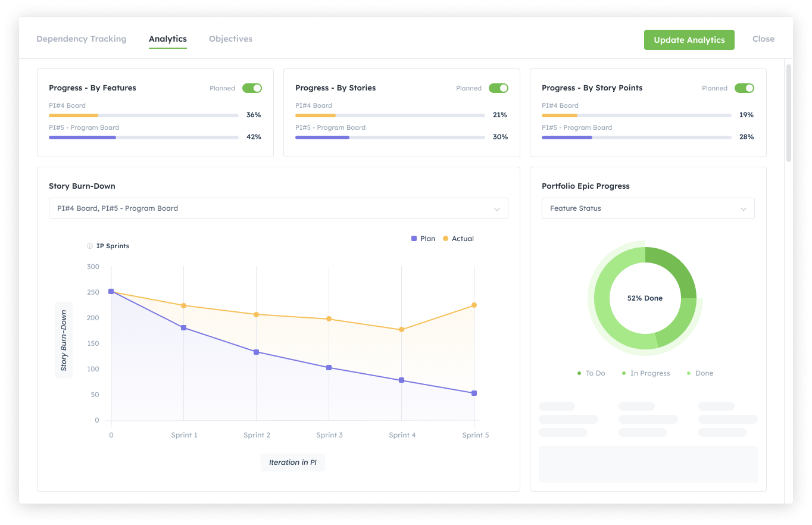Image resolution: width=812 pixels, height=525 pixels.
Task: Click the Story Burn-Down vertical axis label
Action: pos(64,340)
